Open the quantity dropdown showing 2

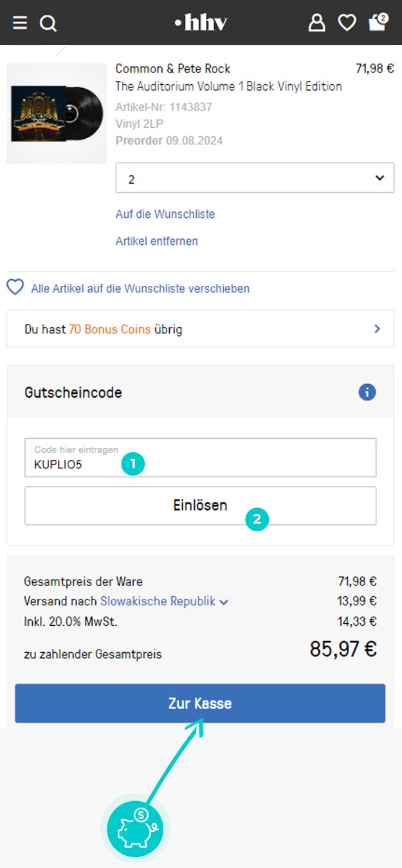(255, 178)
